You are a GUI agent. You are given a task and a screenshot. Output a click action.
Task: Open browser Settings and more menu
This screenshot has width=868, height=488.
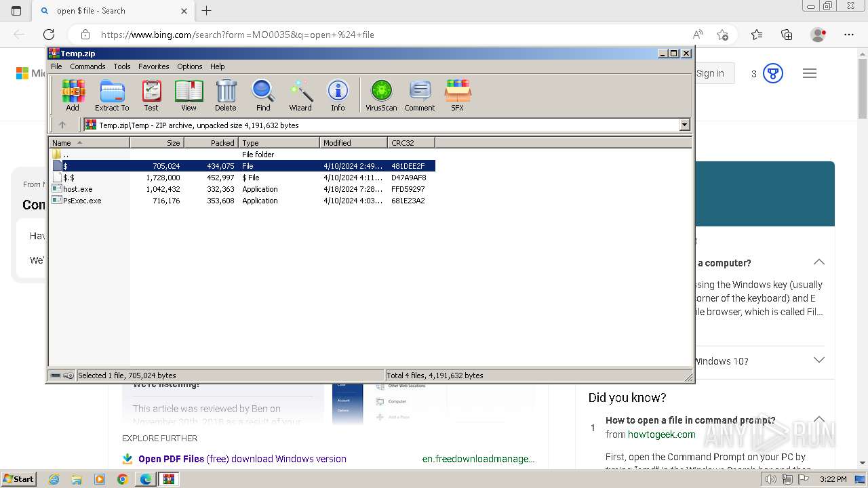pos(849,35)
